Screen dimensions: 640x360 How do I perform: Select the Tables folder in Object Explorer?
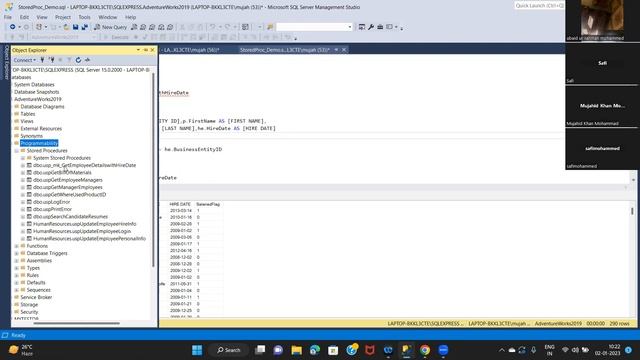coord(28,114)
